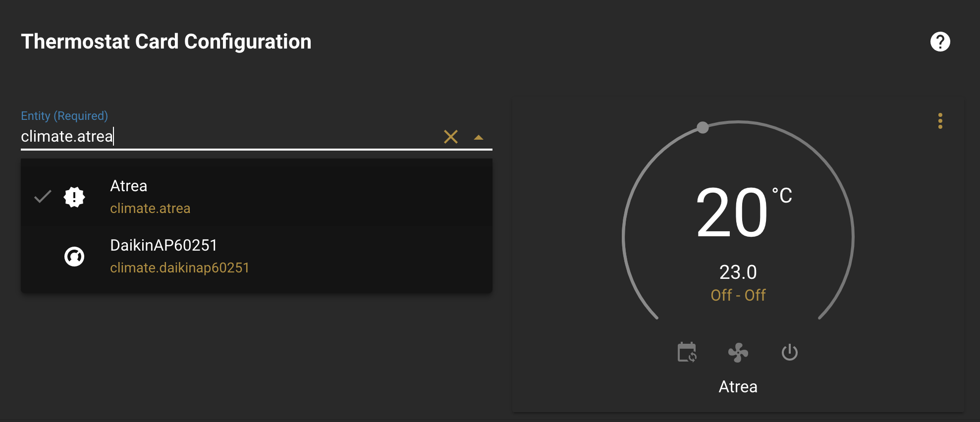Collapse the entity dropdown arrow

pos(478,137)
